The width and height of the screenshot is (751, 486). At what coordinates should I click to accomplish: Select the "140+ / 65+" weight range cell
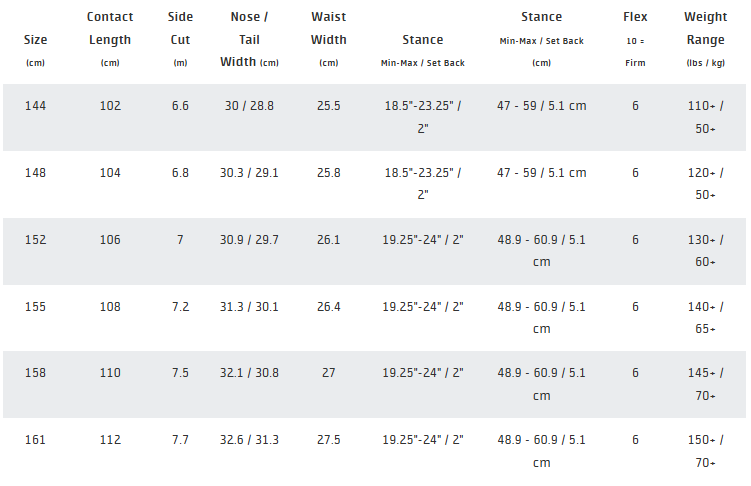[x=705, y=317]
